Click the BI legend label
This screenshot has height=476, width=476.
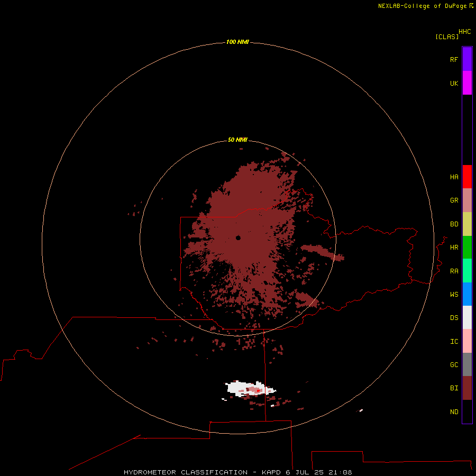[x=454, y=388]
